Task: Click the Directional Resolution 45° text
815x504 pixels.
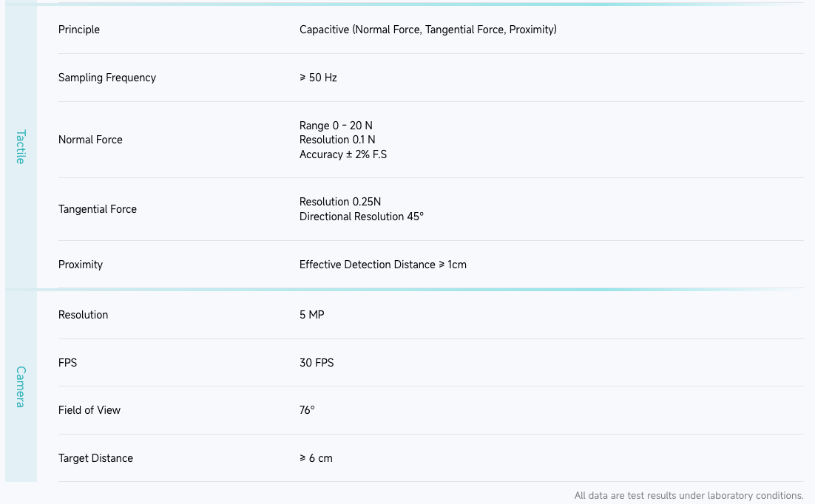Action: [x=362, y=217]
